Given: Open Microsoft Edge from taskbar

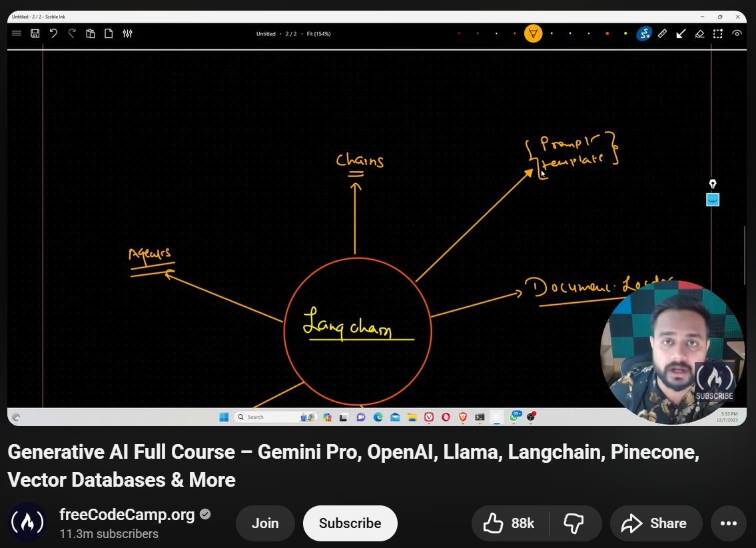Looking at the screenshot, I should pos(378,417).
